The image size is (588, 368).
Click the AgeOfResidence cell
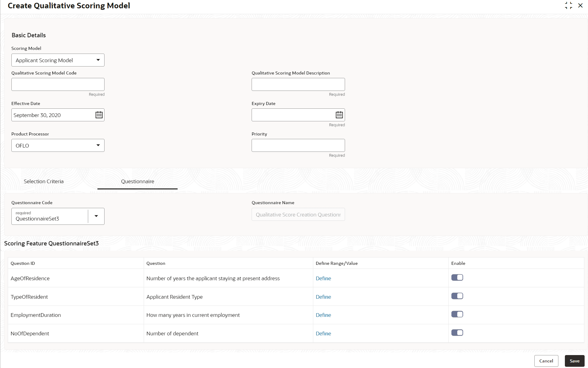(76, 278)
